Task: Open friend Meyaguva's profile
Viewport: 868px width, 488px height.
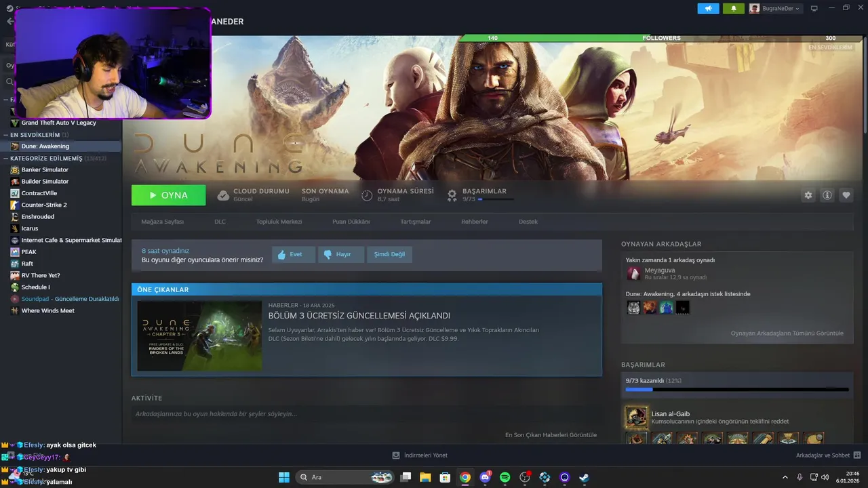Action: click(659, 270)
